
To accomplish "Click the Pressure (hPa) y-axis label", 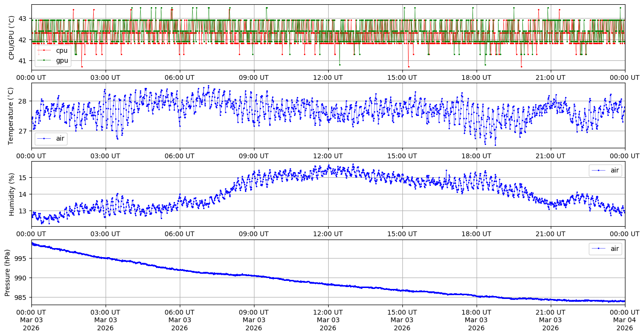I will pyautogui.click(x=8, y=272).
